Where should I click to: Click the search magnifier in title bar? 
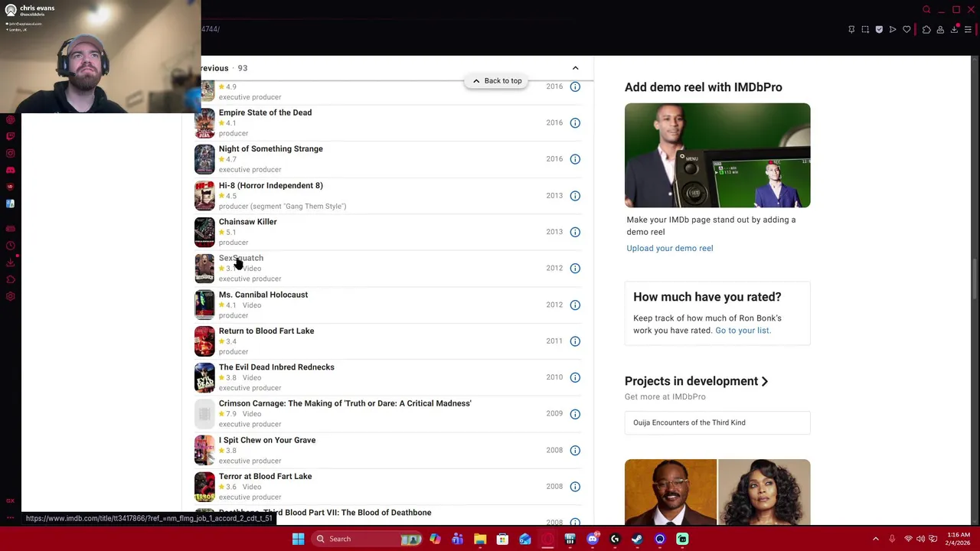[926, 10]
